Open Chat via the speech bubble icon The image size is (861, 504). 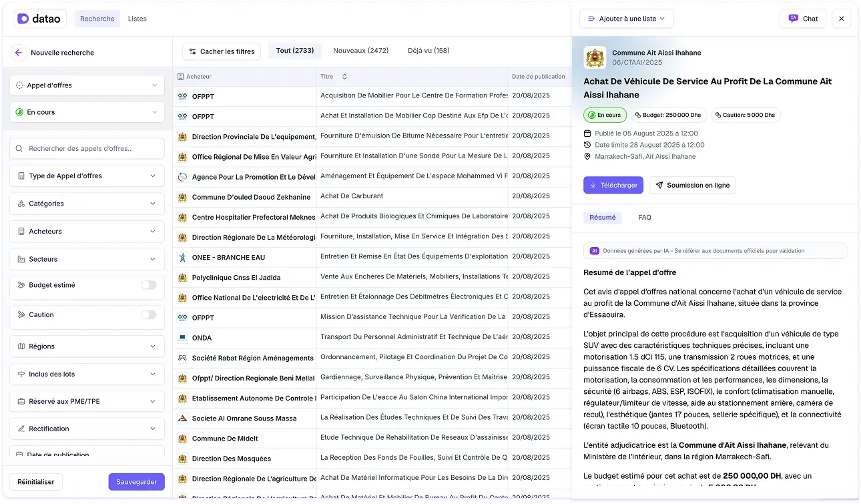(x=793, y=18)
